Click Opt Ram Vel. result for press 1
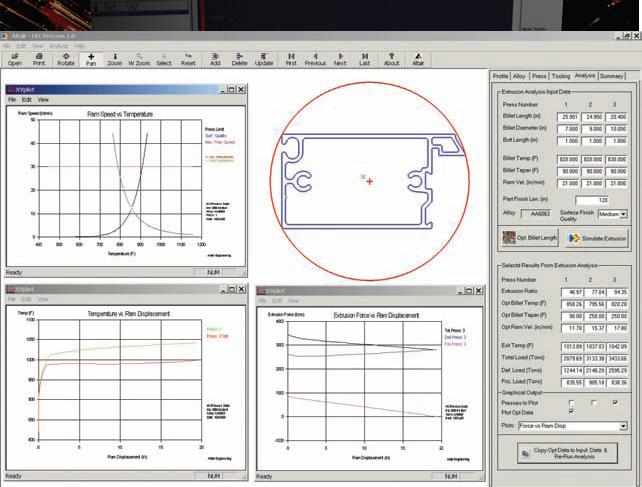This screenshot has height=487, width=642. pos(572,328)
